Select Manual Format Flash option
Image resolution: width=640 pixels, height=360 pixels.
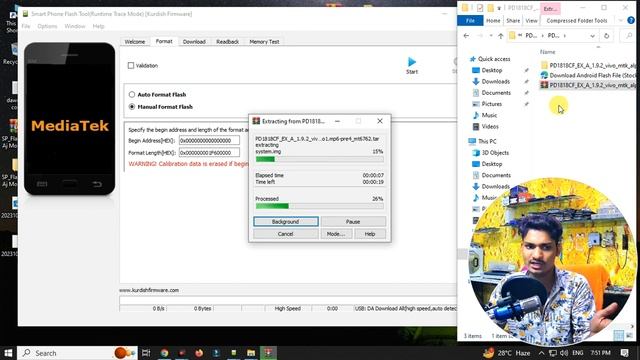point(132,107)
